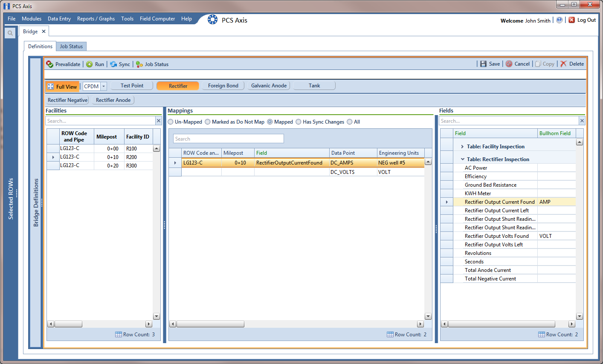Select Has Sync Changes option

[x=299, y=122]
